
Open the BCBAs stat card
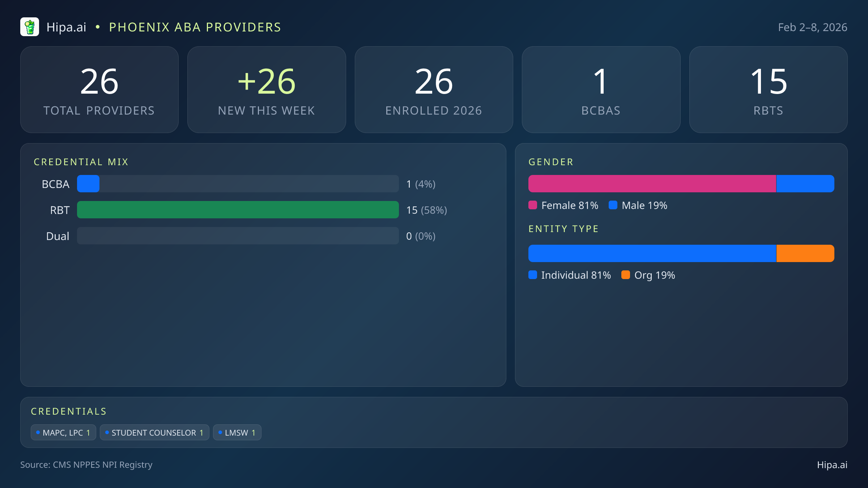click(x=601, y=90)
